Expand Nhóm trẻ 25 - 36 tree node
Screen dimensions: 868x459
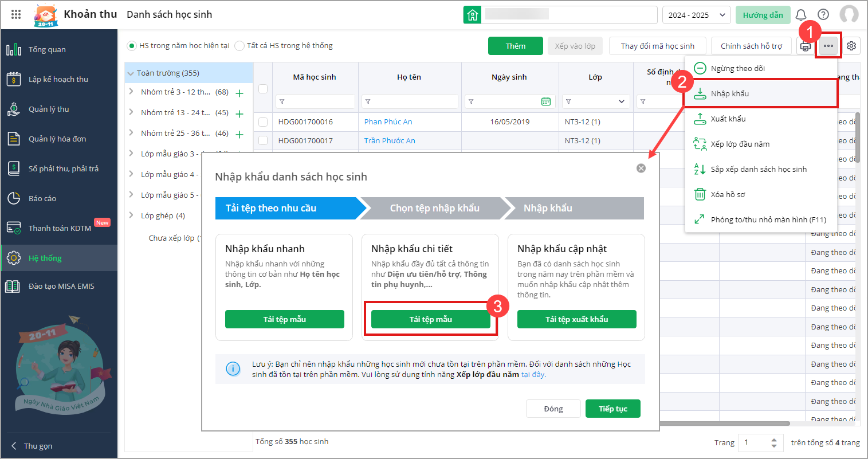point(131,133)
